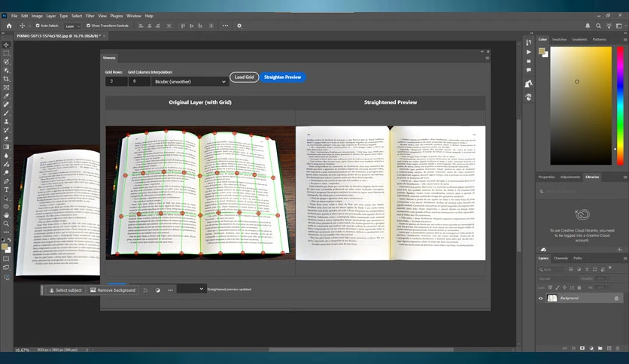Open the Auto-Select Layer dropdown

[x=72, y=26]
